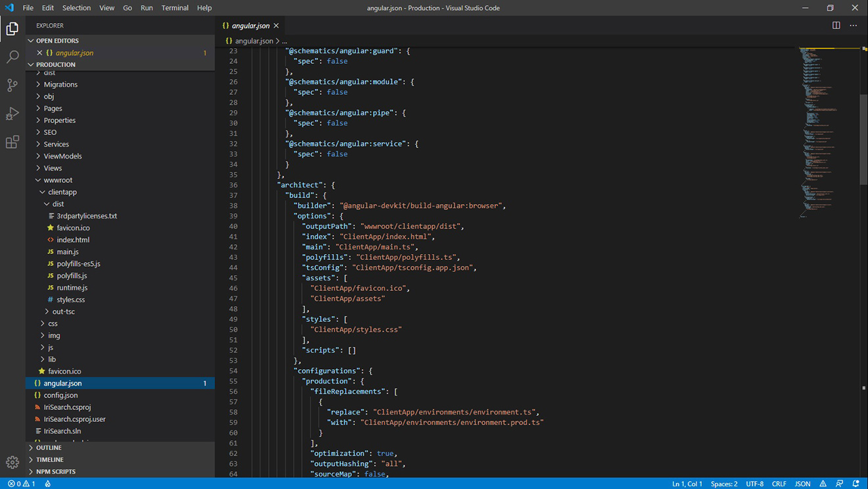
Task: Open the Selection menu
Action: click(77, 8)
